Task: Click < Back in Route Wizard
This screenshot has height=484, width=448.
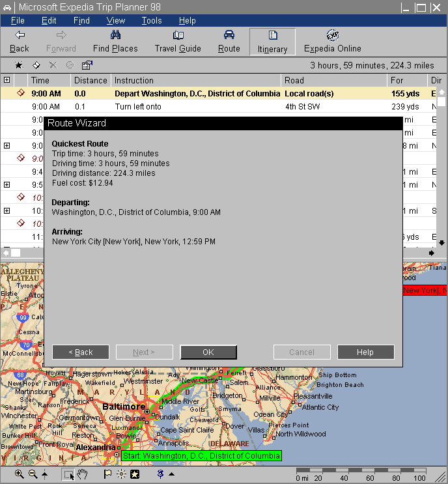Action: (81, 352)
